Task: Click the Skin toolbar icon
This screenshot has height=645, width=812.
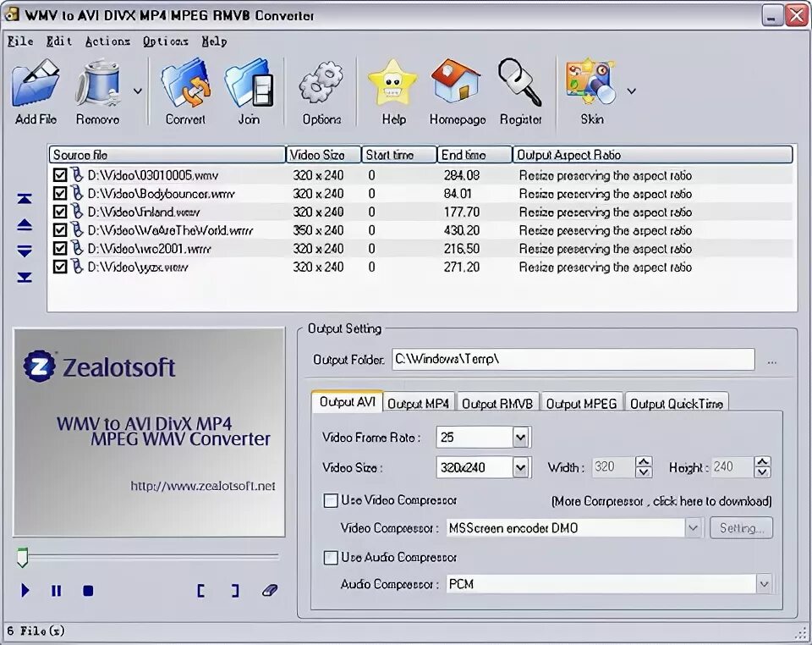Action: point(591,83)
